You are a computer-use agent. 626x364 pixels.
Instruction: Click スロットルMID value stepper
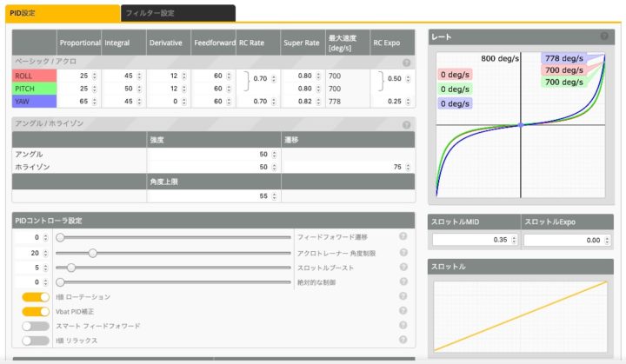click(513, 240)
